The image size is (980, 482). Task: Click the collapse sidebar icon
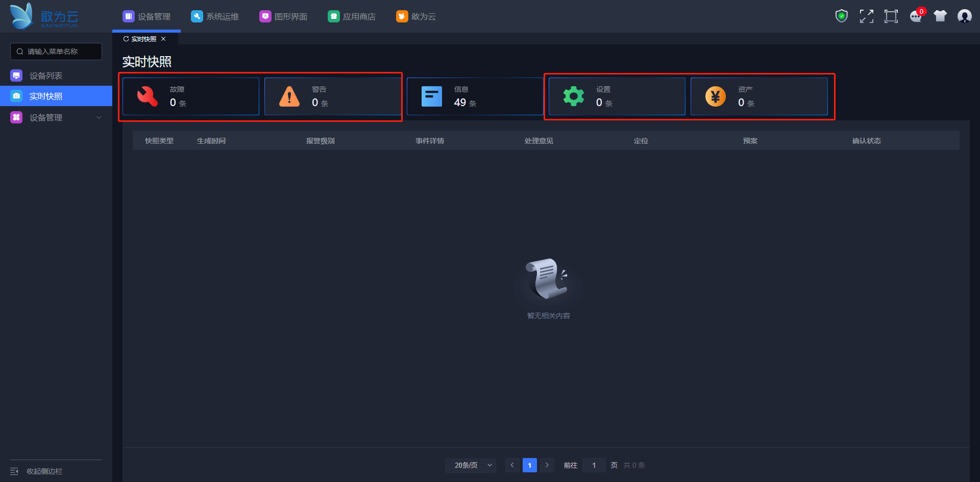tap(14, 471)
